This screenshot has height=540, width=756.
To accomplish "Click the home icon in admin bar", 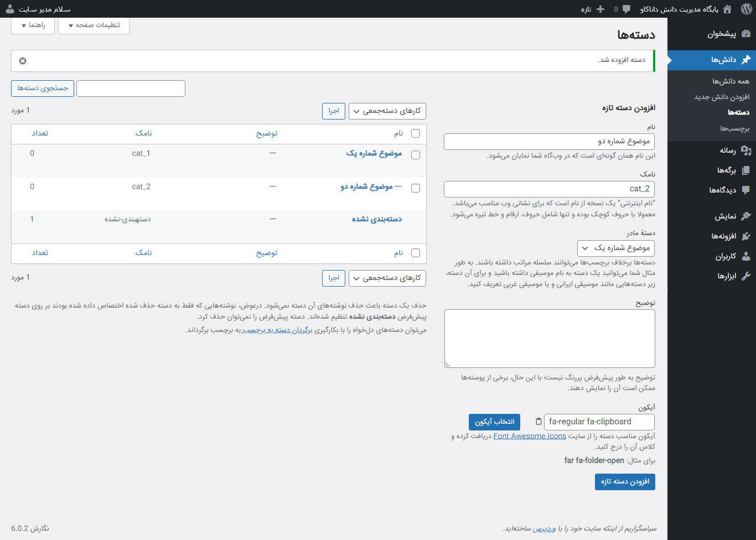I will pyautogui.click(x=727, y=9).
